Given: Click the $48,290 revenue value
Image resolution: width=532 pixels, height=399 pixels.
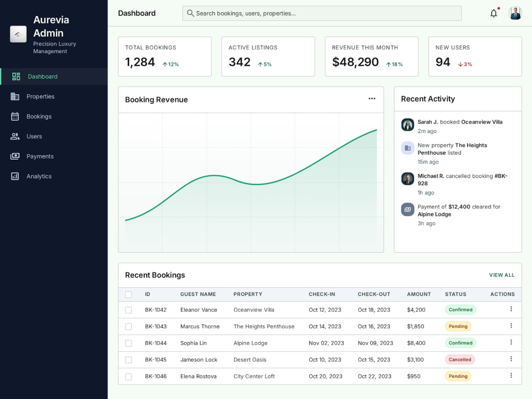Looking at the screenshot, I should (x=355, y=62).
